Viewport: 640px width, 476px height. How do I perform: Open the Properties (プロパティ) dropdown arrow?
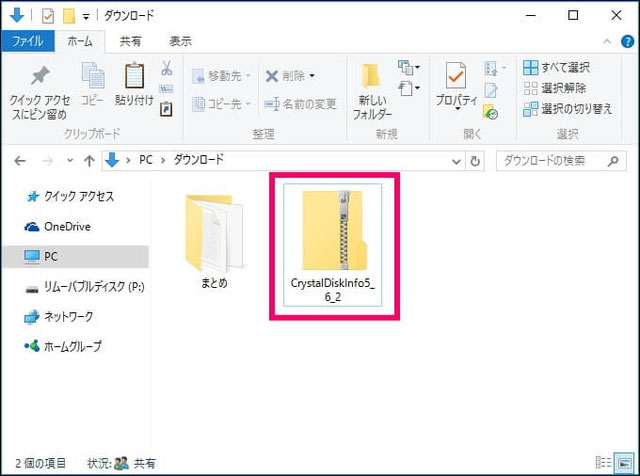457,109
